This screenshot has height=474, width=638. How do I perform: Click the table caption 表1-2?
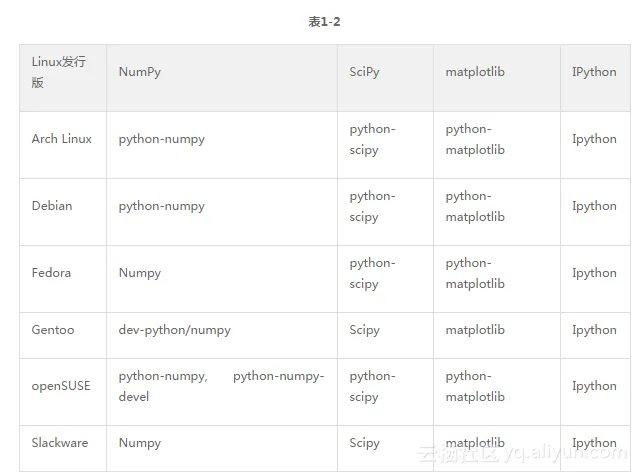pyautogui.click(x=324, y=22)
